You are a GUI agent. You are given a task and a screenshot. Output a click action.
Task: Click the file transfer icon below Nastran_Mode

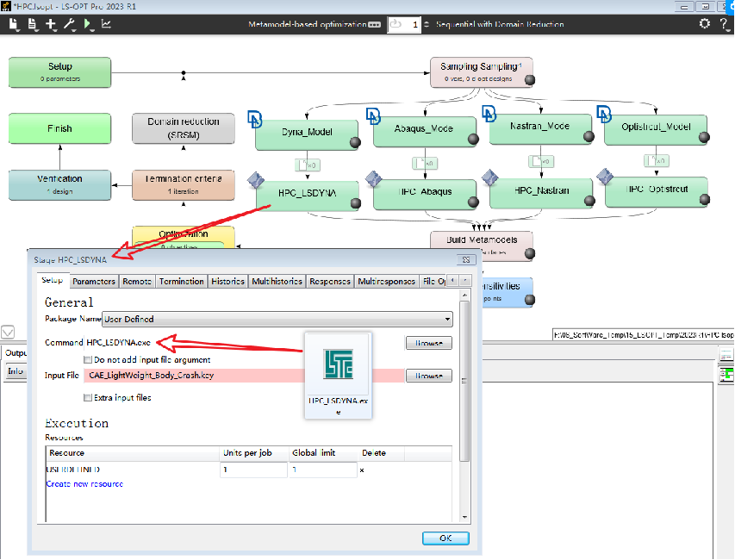[541, 161]
